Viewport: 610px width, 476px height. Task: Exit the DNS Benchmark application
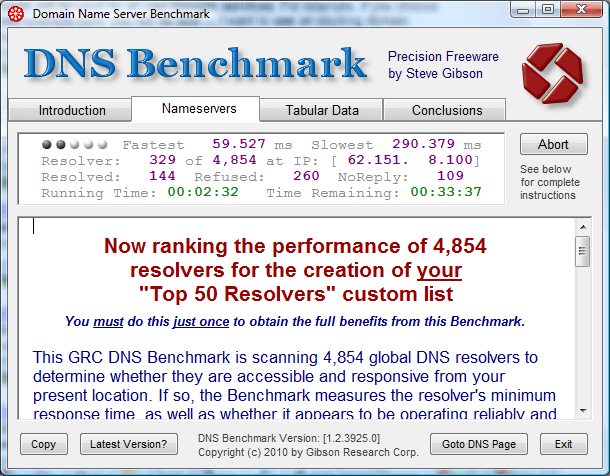click(x=563, y=444)
